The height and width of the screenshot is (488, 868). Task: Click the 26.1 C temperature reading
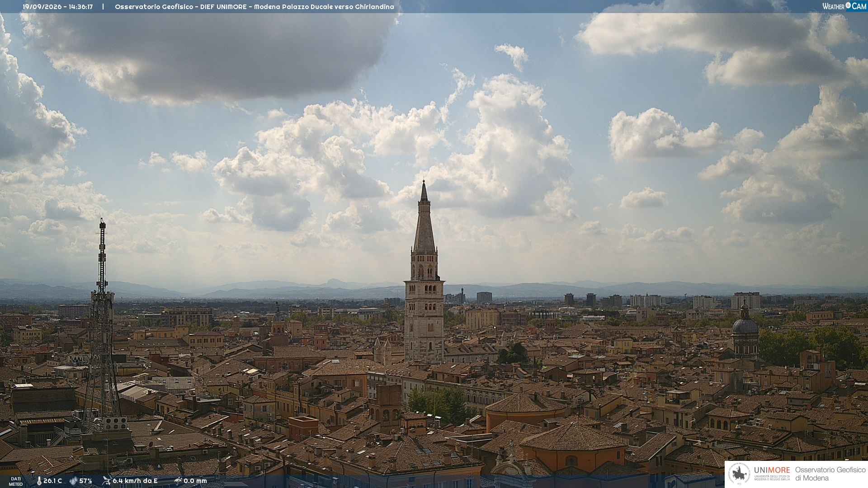(x=52, y=481)
